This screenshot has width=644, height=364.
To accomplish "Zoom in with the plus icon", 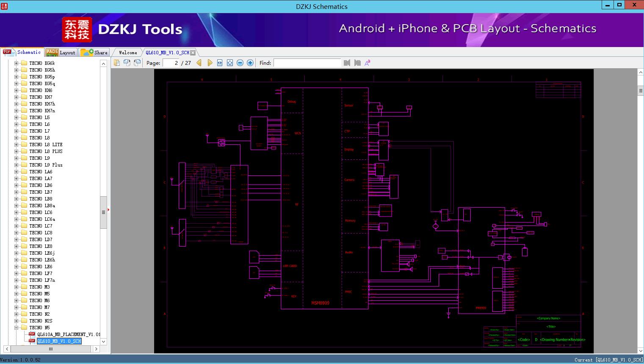I will pos(250,63).
